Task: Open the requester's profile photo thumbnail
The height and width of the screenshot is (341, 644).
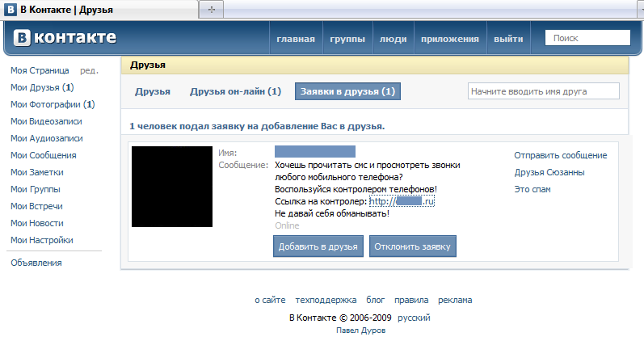Action: click(172, 187)
